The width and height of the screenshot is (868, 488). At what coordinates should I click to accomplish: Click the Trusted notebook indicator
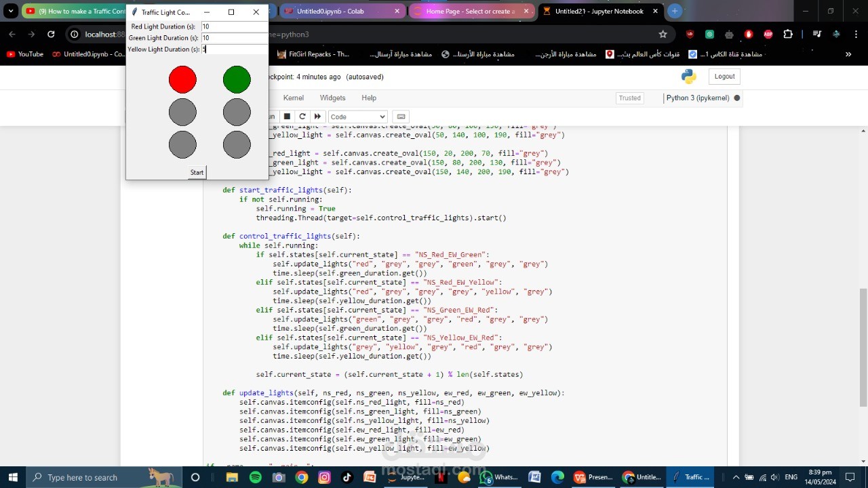tap(629, 98)
